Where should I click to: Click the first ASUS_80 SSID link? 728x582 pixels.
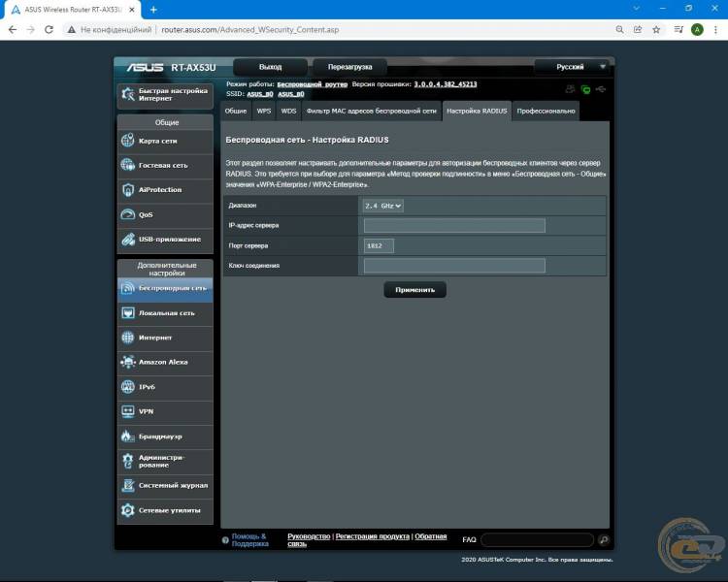pyautogui.click(x=260, y=94)
